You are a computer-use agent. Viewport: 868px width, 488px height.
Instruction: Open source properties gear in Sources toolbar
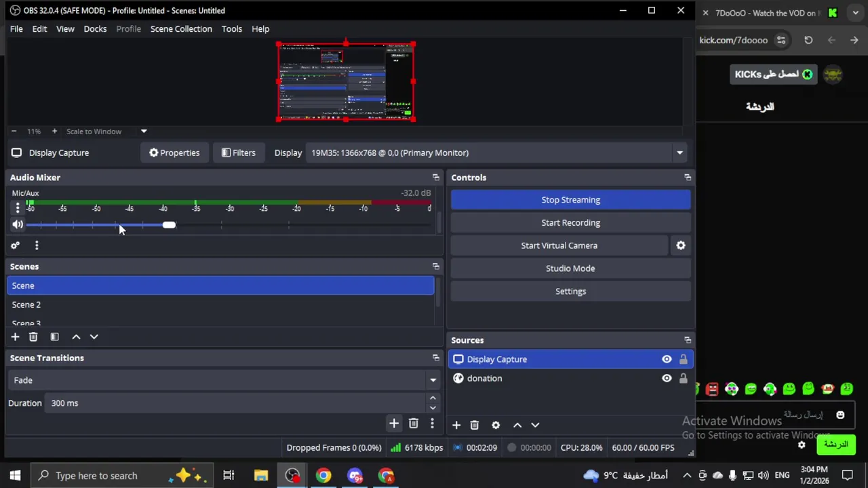[496, 425]
